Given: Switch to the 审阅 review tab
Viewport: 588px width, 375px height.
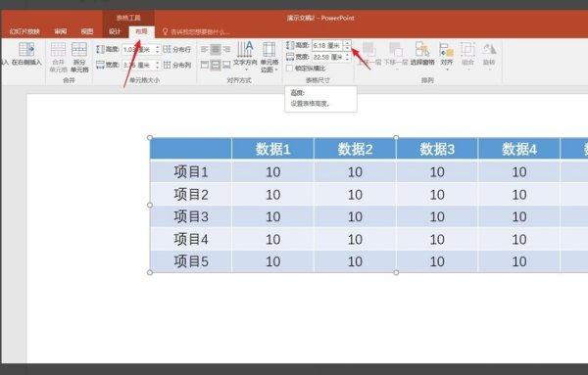Looking at the screenshot, I should pos(61,31).
